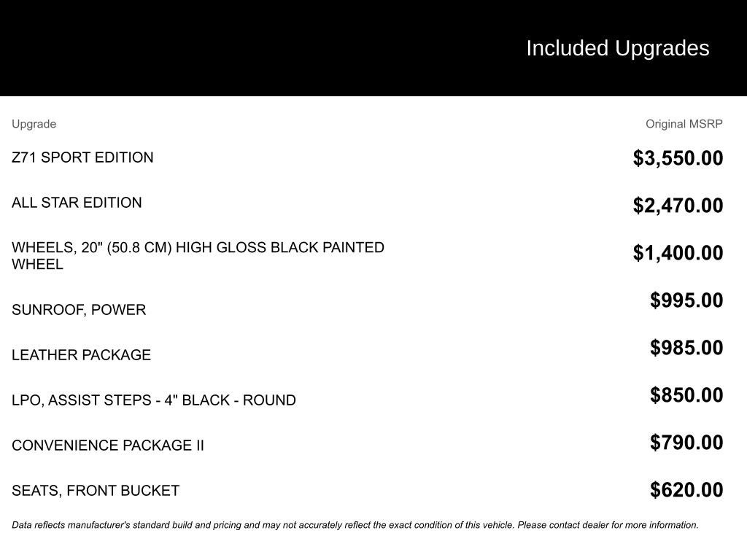Screen dimensions: 747x560
Task: Click the $995.00 sunroof price
Action: coord(686,300)
